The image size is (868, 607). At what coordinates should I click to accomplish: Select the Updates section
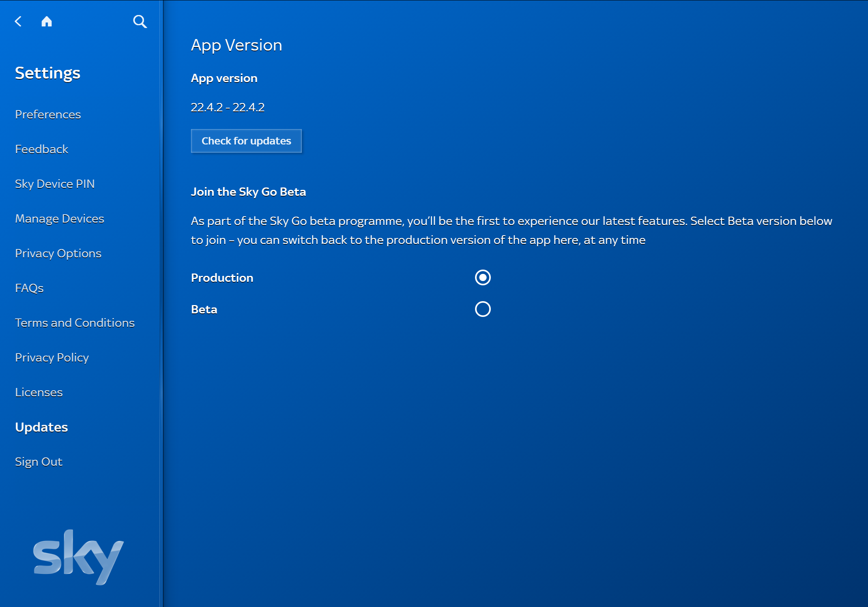point(41,427)
